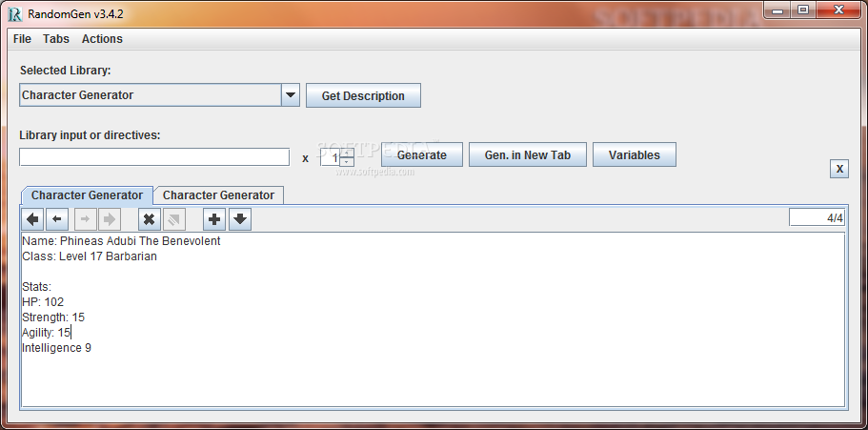This screenshot has width=868, height=430.
Task: Click the 'Strength: 15' line
Action: [53, 317]
